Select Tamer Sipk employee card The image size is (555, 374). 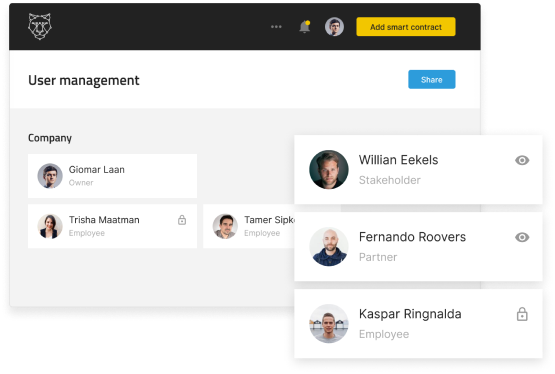pos(248,226)
